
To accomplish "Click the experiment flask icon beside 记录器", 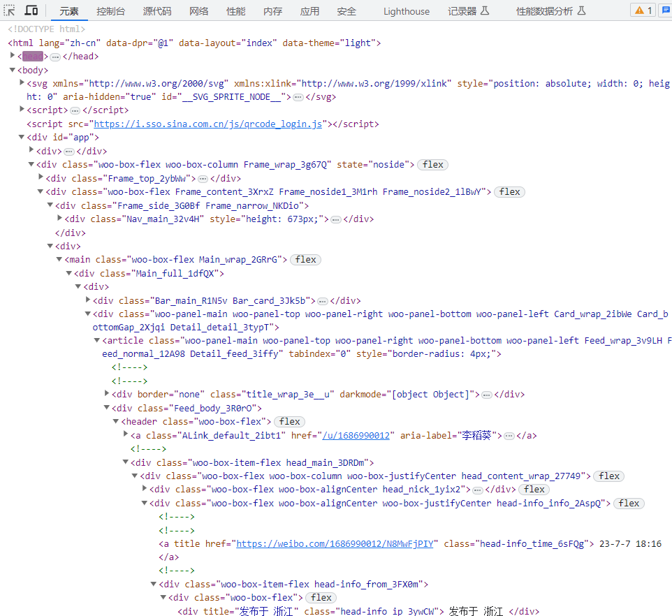I will click(x=485, y=10).
